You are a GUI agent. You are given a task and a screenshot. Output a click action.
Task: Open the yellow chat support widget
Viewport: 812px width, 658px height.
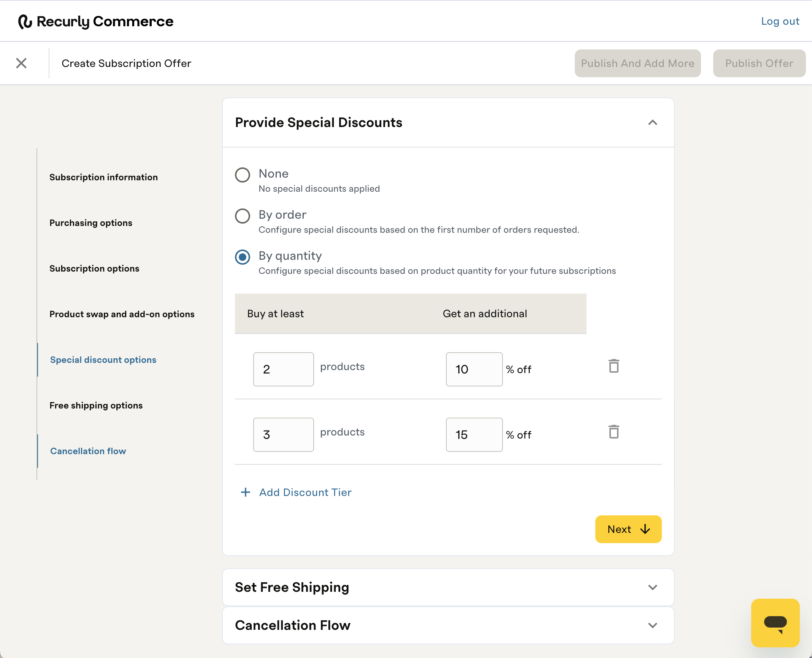pyautogui.click(x=775, y=623)
